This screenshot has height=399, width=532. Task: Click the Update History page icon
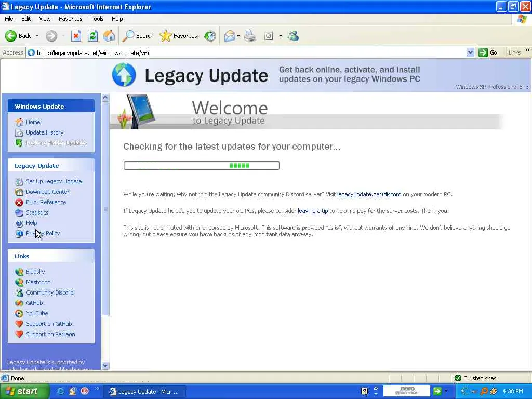click(19, 132)
